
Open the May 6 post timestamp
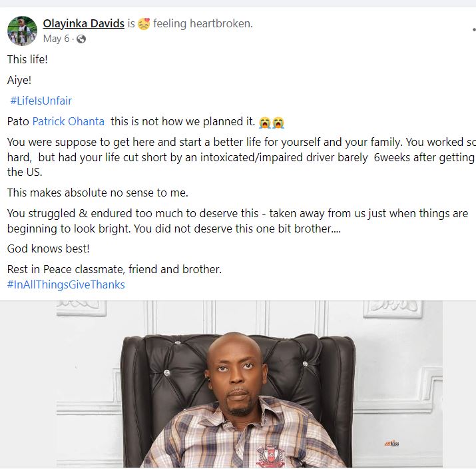[x=57, y=39]
